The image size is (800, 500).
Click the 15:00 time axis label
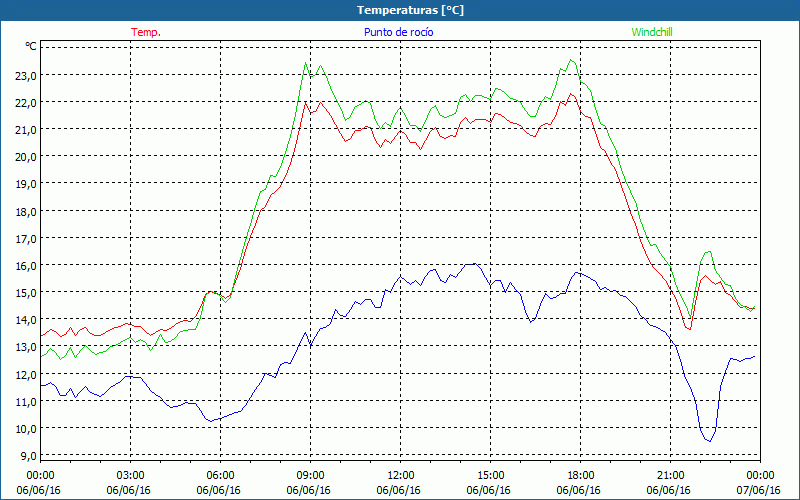(490, 476)
